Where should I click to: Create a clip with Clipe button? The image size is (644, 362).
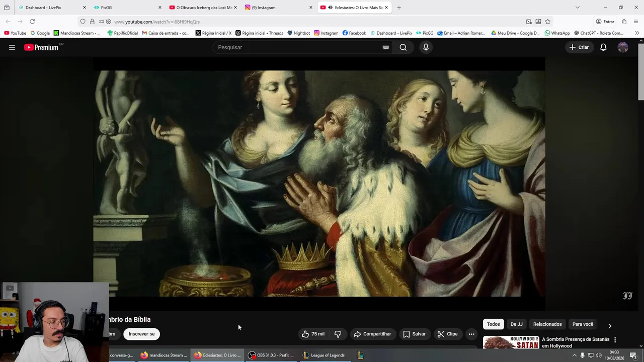[x=448, y=334]
